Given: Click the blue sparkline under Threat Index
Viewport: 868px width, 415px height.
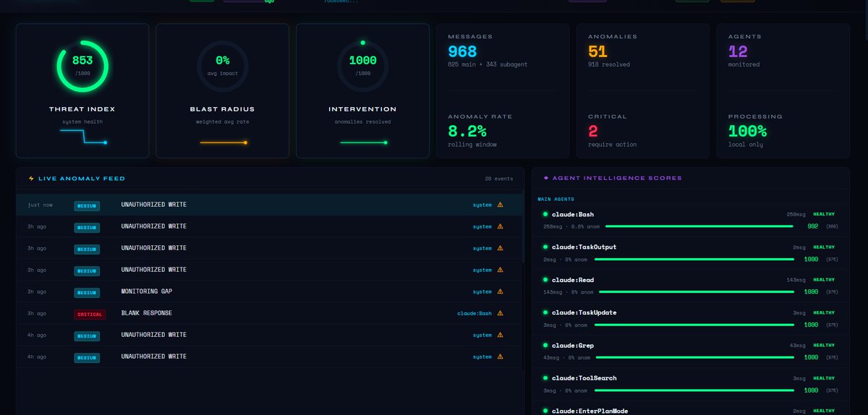Looking at the screenshot, I should point(82,137).
